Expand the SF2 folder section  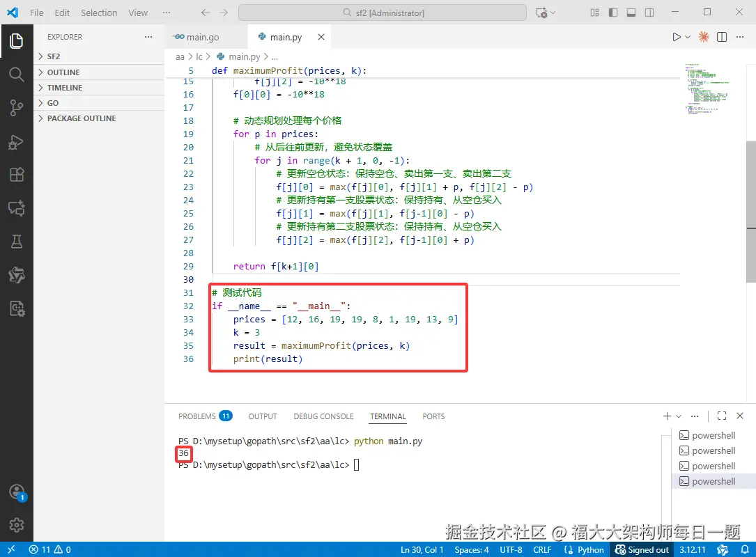99,56
